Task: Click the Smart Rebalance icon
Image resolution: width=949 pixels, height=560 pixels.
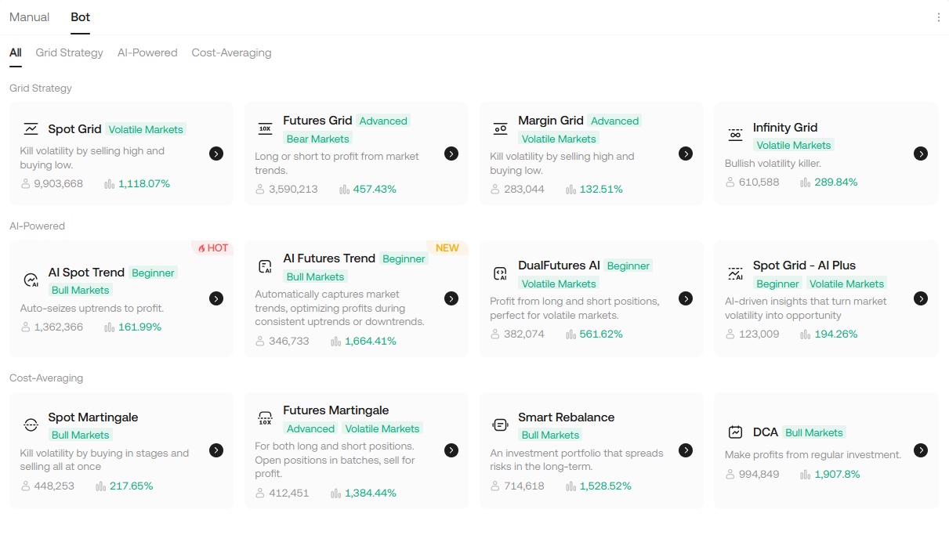Action: pyautogui.click(x=500, y=425)
